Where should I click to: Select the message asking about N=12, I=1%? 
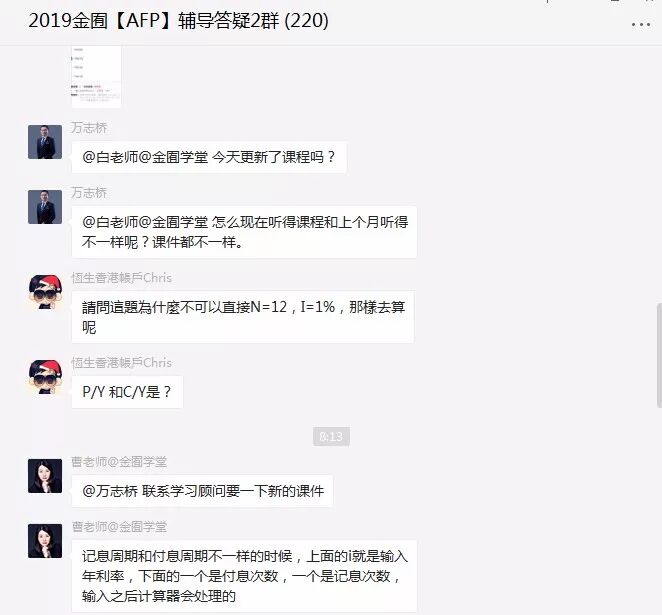coord(243,317)
